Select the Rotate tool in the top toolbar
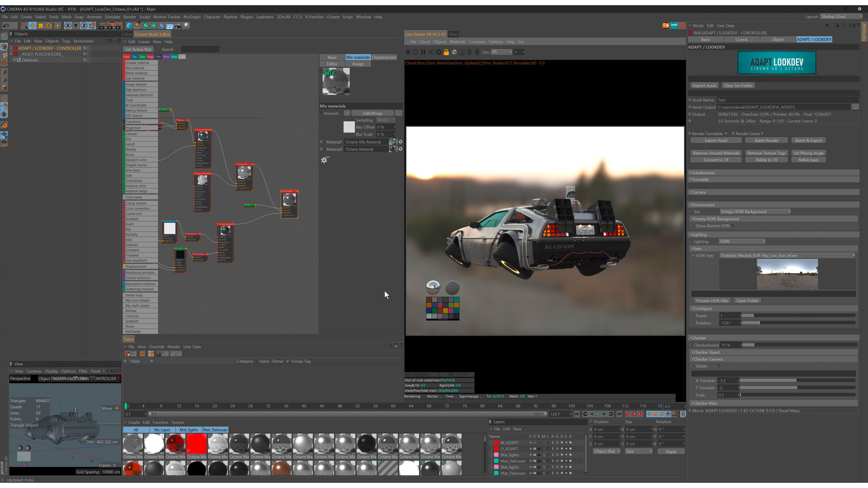The image size is (868, 488). pos(49,26)
